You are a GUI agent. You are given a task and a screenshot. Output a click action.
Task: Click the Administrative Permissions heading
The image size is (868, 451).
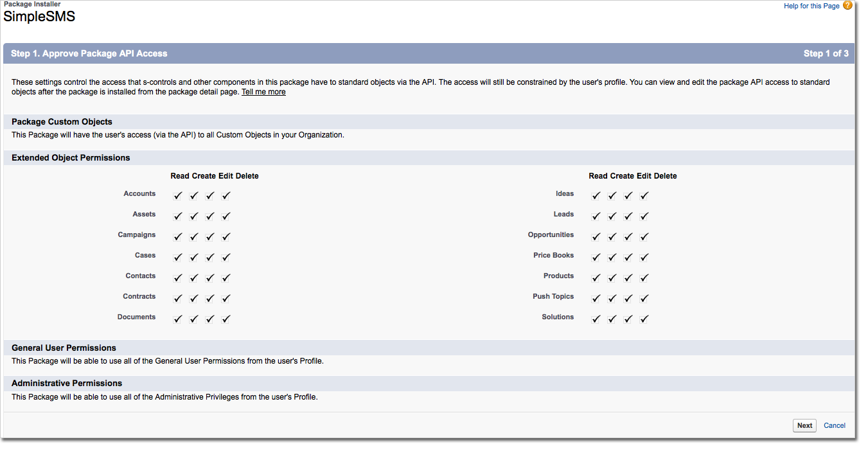click(67, 383)
